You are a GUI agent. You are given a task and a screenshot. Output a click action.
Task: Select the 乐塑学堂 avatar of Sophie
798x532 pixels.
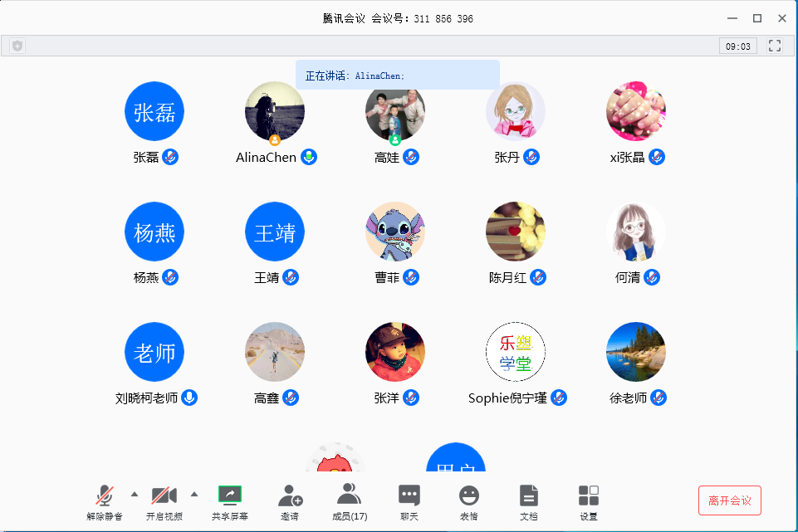coord(516,352)
